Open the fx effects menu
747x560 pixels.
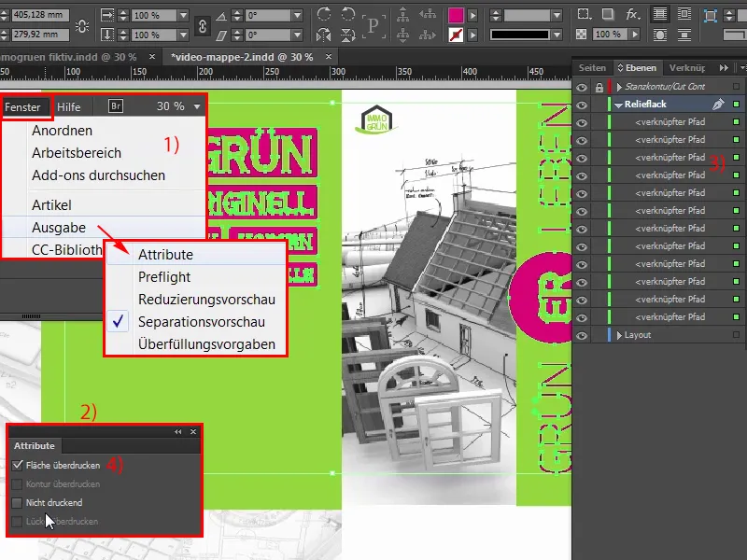point(632,15)
